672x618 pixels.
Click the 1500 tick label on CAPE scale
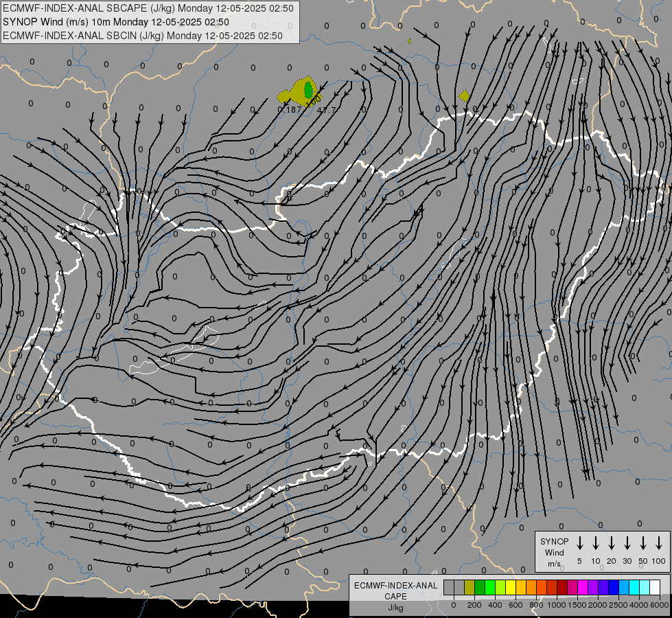(x=577, y=605)
